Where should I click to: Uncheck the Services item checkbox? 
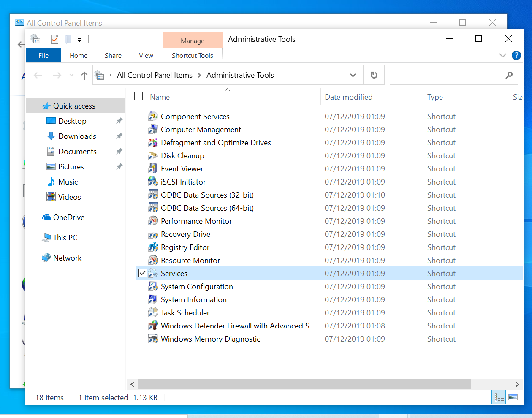pos(143,273)
